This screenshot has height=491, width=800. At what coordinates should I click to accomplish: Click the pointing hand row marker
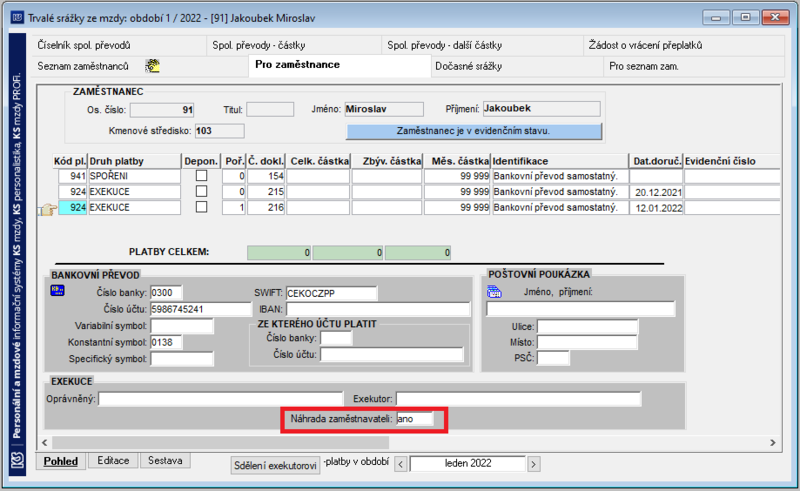48,209
